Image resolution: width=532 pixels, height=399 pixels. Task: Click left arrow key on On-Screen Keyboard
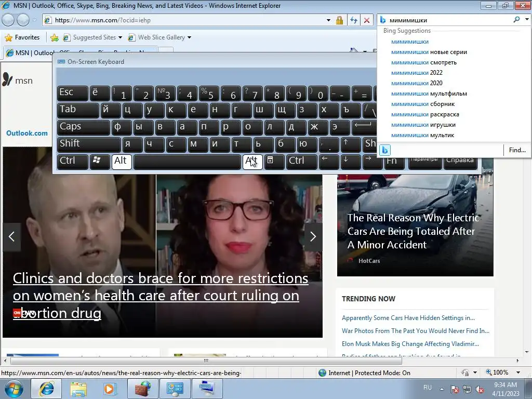[x=329, y=162]
